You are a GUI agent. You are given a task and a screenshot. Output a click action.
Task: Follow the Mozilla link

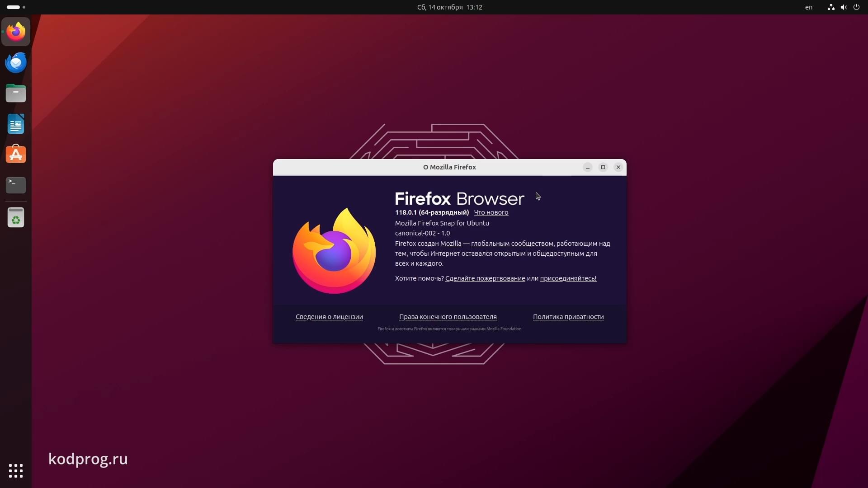pos(451,244)
